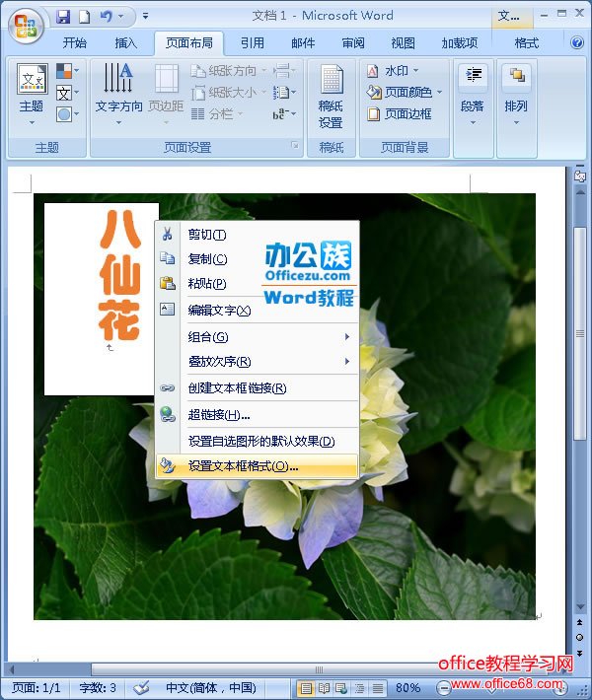Click the vertical scrollbar down arrow
Screen dimensions: 592x700
(580, 606)
